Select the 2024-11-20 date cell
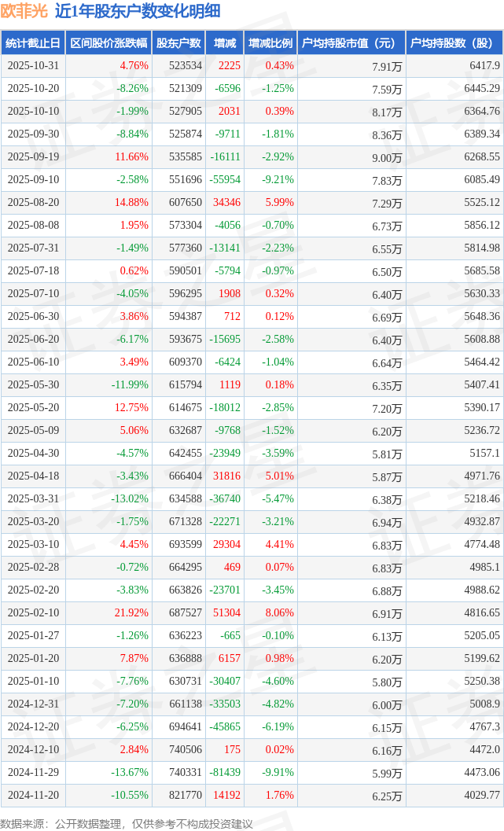The image size is (504, 831). [x=33, y=795]
